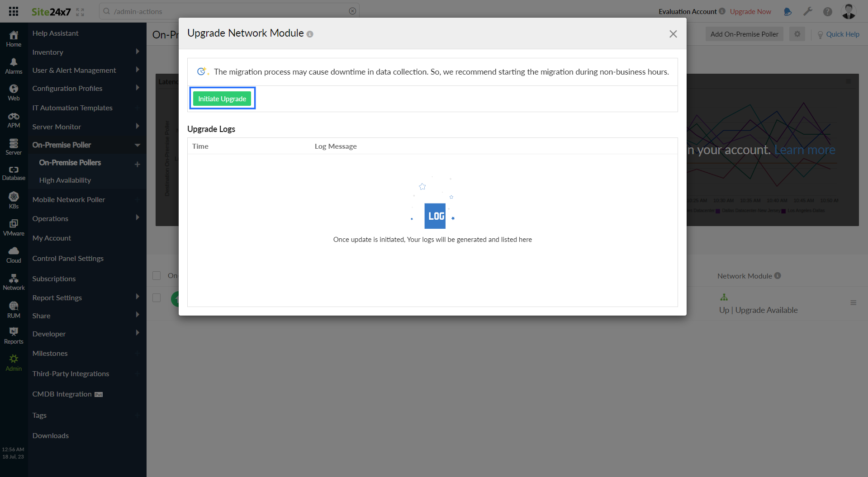Click the Upgrade Now link
The image size is (868, 477).
750,11
